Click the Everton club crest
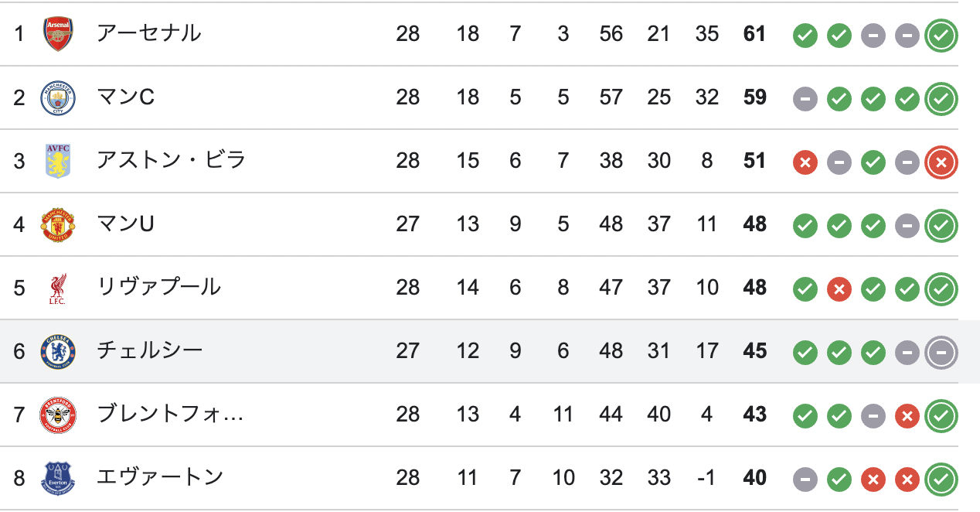This screenshot has height=512, width=980. 58,478
